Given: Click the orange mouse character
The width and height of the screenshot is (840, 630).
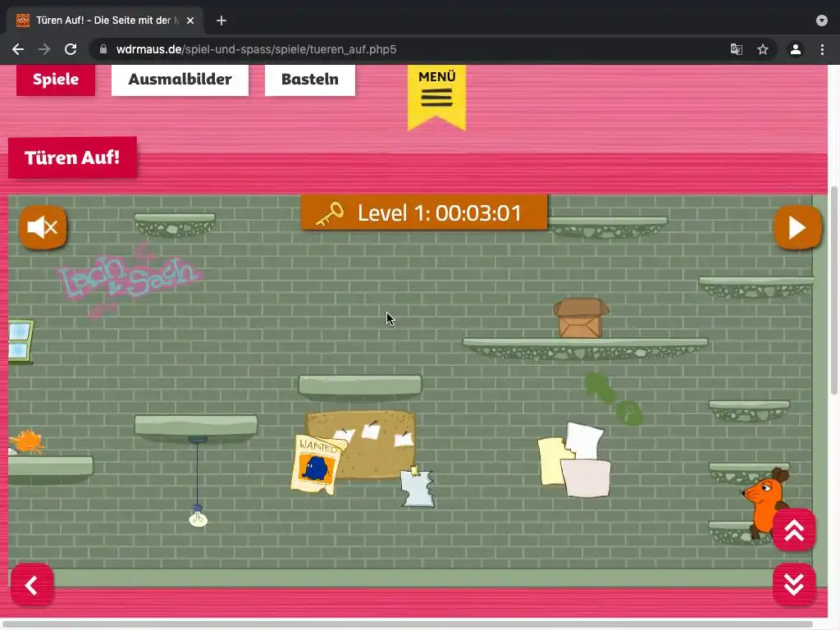Looking at the screenshot, I should 765,503.
